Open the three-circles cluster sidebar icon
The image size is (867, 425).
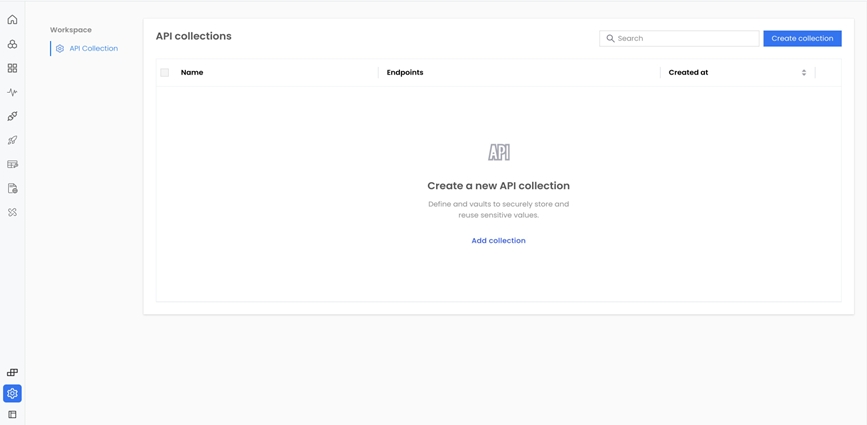(12, 44)
